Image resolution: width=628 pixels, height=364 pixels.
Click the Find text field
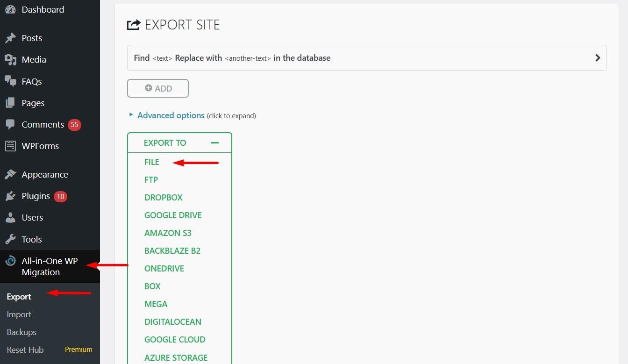pyautogui.click(x=162, y=58)
